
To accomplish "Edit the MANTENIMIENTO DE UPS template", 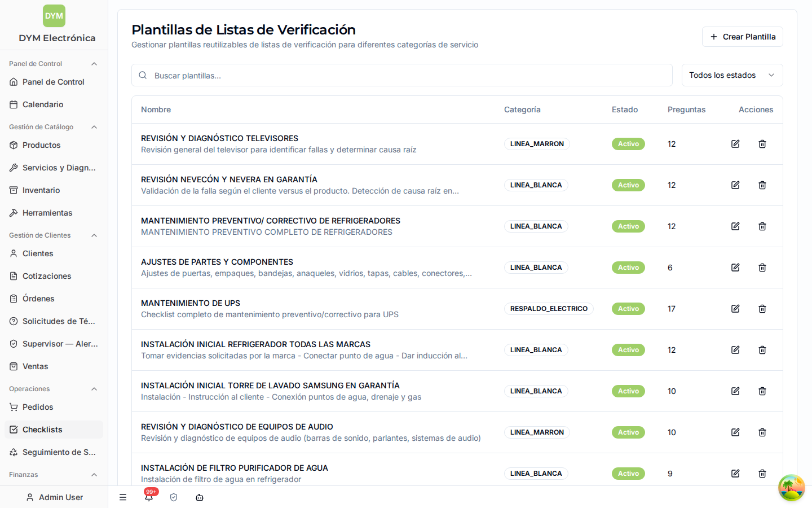I will [735, 309].
